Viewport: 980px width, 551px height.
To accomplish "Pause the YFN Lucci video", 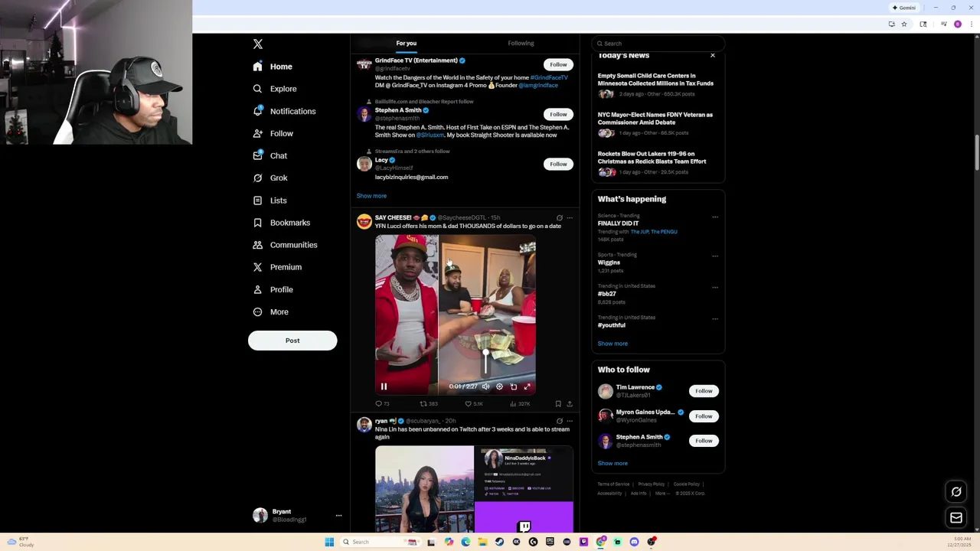I will point(384,386).
